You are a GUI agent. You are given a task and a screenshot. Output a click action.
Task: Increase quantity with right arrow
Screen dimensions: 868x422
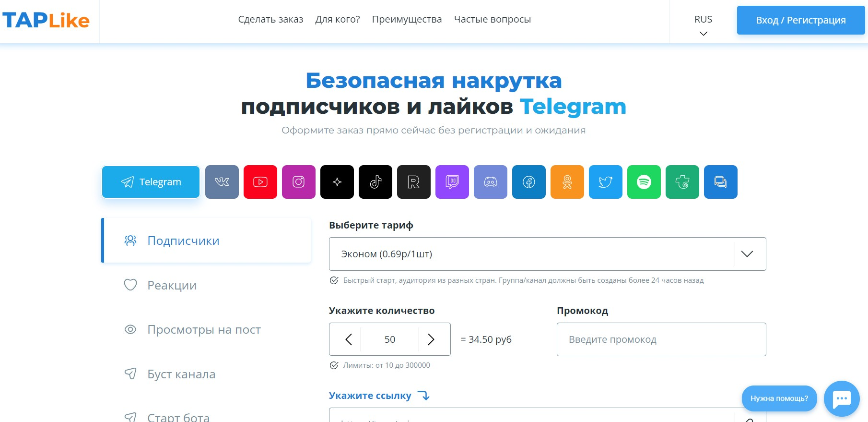point(431,339)
